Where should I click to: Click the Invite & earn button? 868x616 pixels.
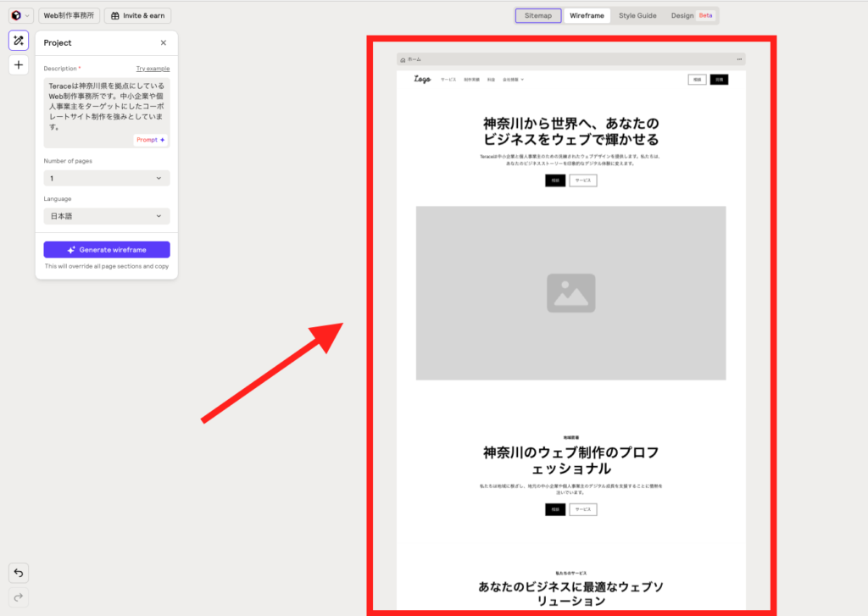pos(137,15)
